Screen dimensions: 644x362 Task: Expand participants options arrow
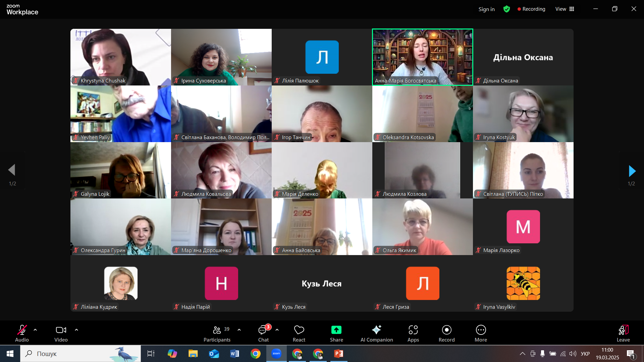pyautogui.click(x=239, y=330)
